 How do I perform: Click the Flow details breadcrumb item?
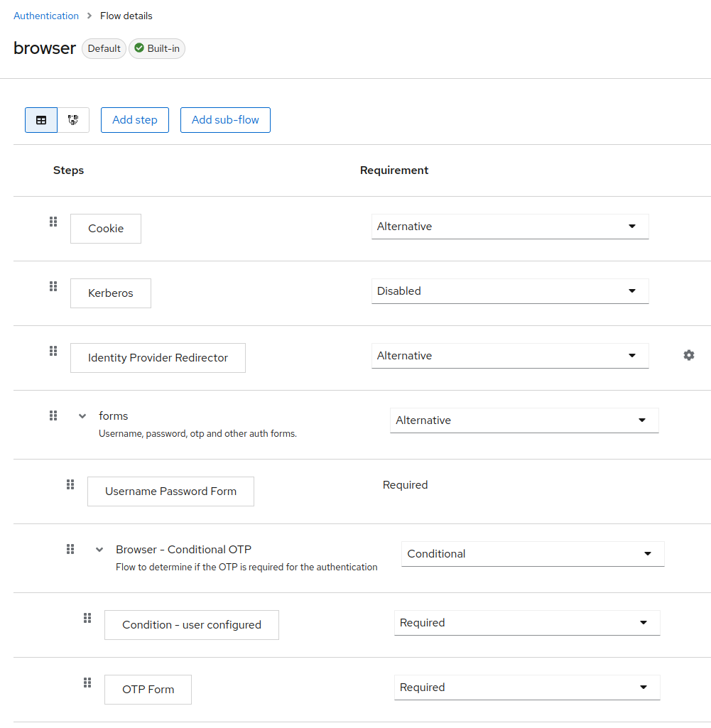[126, 15]
